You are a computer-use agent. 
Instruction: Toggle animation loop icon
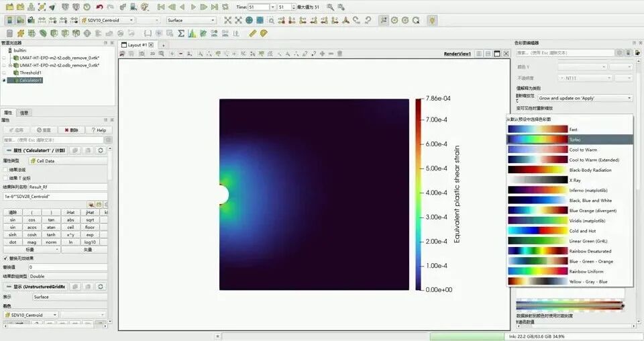click(225, 7)
